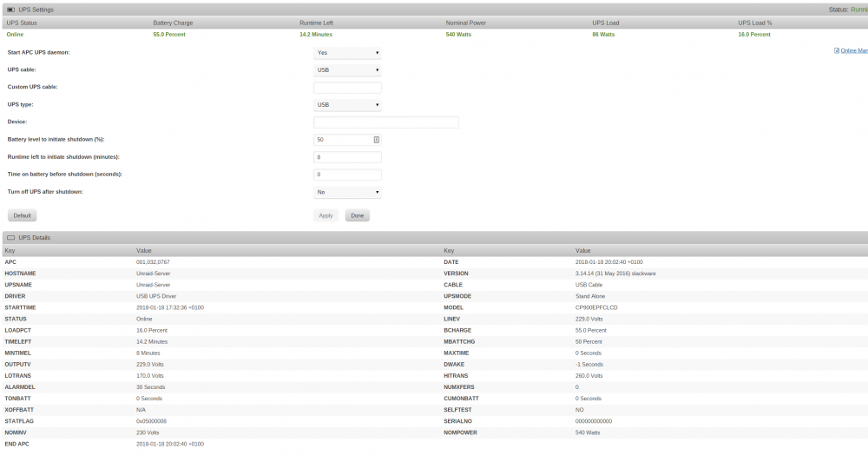Click the battery level stepper icon
The width and height of the screenshot is (868, 462).
tap(377, 140)
